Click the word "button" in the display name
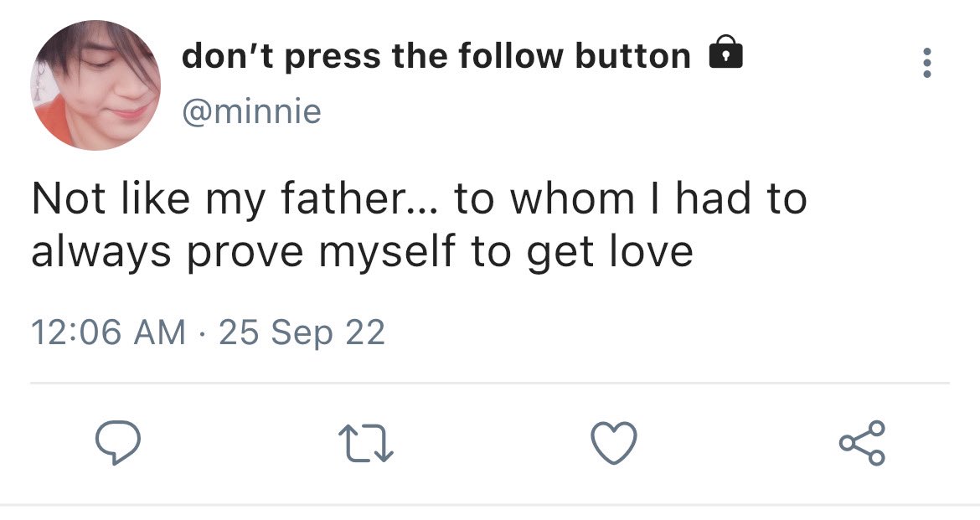 [632, 56]
